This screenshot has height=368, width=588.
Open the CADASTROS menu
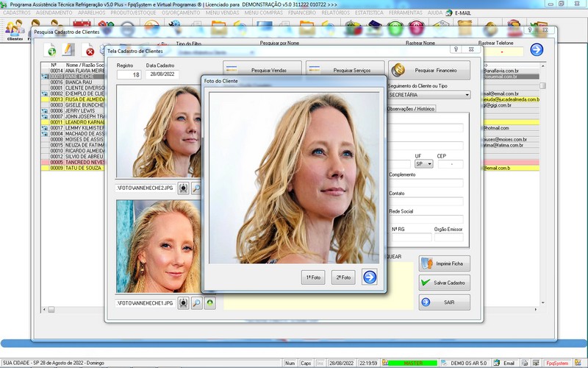click(x=16, y=13)
